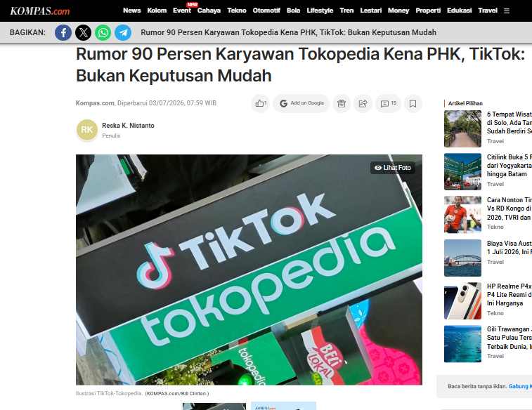Viewport: 532px width, 410px height.
Task: Click the gift icon button
Action: tap(342, 103)
